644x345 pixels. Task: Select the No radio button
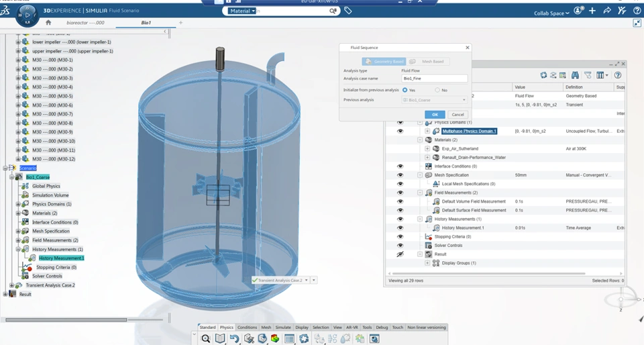(x=437, y=90)
